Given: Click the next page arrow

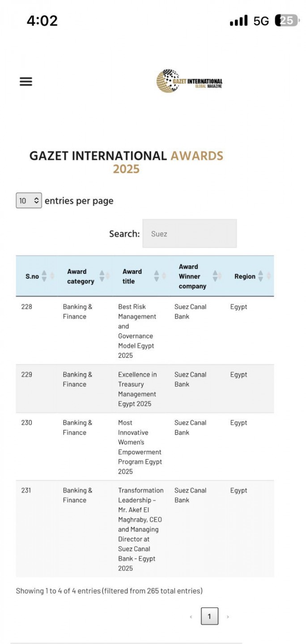Looking at the screenshot, I should pyautogui.click(x=228, y=617).
